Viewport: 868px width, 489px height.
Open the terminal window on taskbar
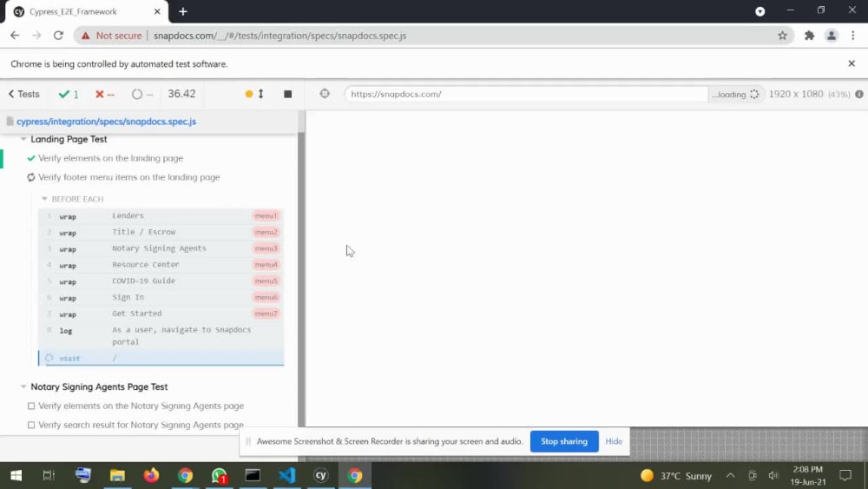click(x=253, y=476)
